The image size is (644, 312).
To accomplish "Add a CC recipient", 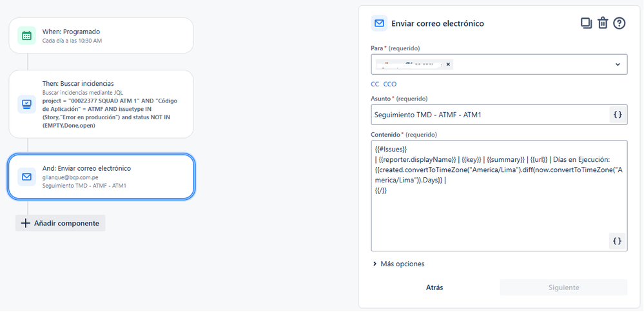I will [375, 84].
